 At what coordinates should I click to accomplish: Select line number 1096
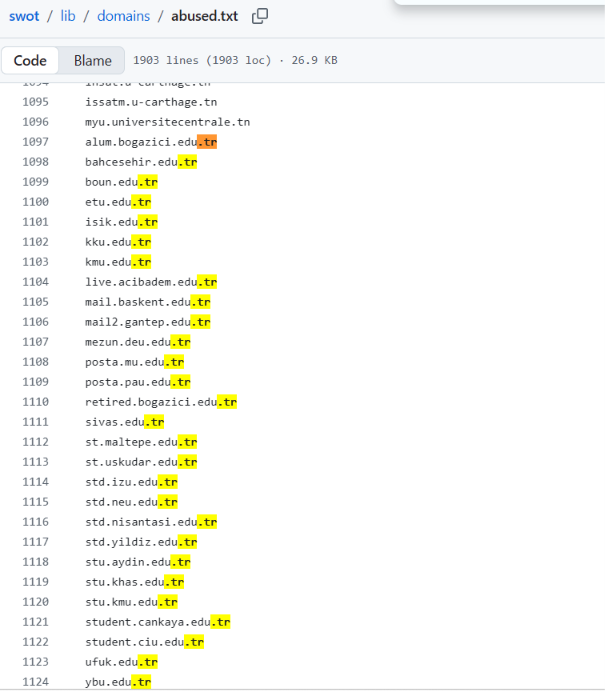[36, 122]
